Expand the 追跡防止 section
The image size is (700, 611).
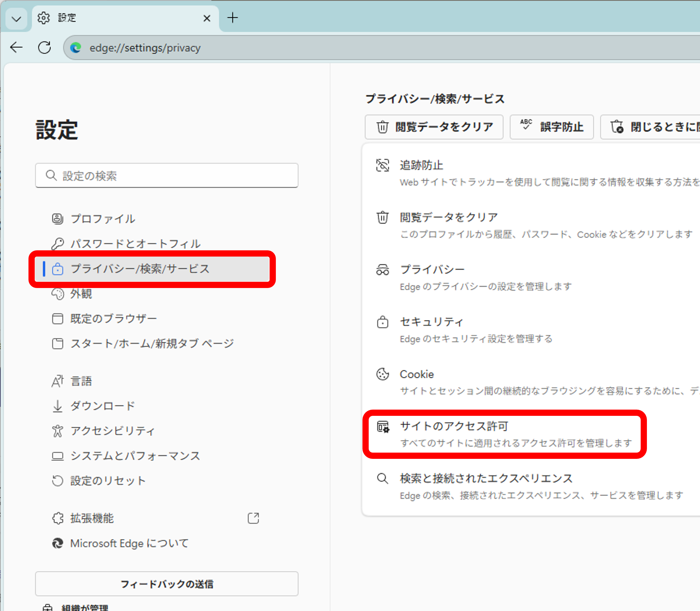pyautogui.click(x=421, y=166)
